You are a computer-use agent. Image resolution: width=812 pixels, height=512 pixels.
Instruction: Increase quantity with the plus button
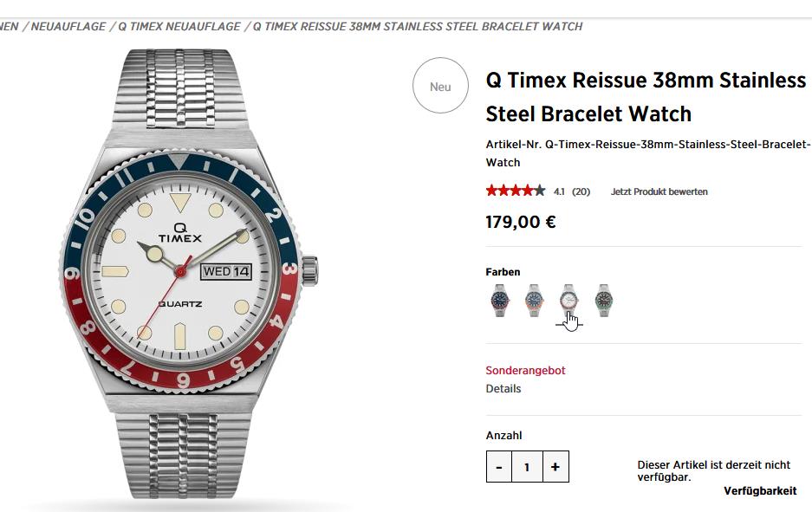click(555, 468)
